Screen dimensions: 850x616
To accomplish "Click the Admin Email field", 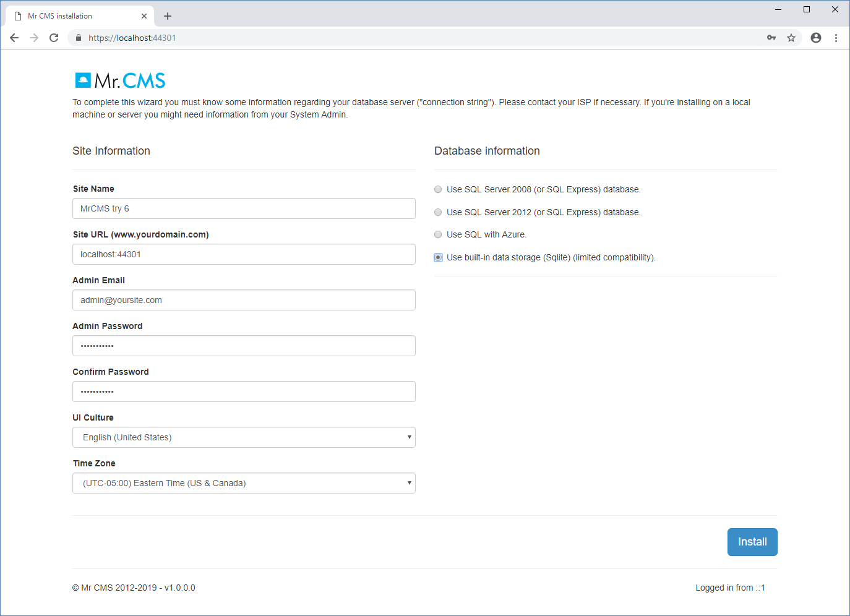I will pos(244,300).
